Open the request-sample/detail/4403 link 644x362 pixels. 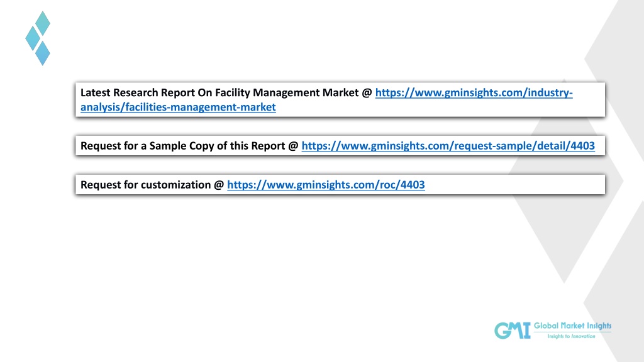[x=448, y=146]
